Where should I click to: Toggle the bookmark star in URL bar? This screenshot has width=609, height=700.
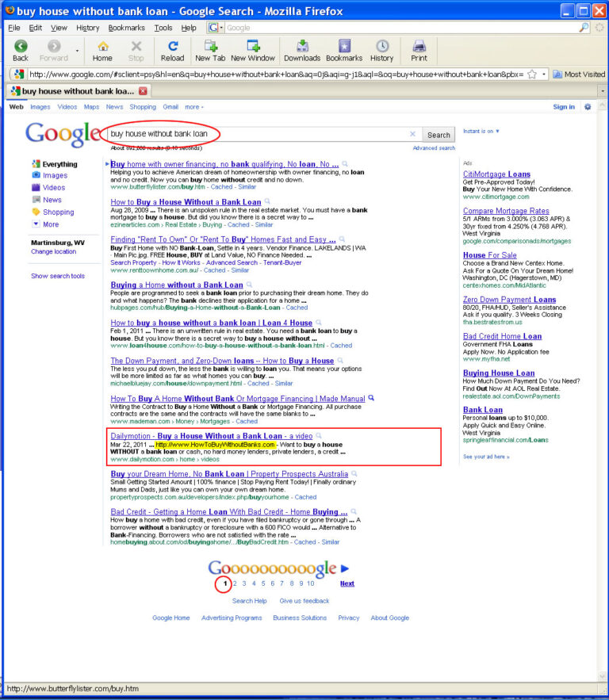click(532, 74)
